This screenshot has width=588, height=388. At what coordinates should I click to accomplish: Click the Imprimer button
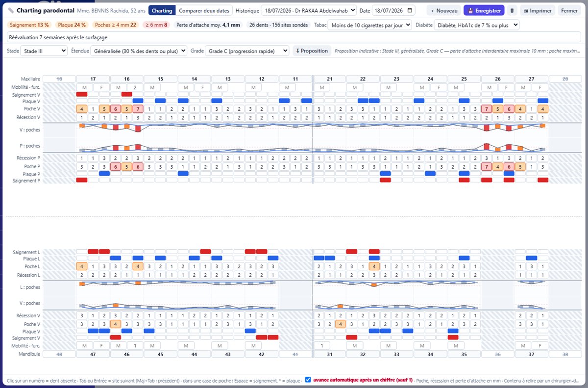pos(538,10)
